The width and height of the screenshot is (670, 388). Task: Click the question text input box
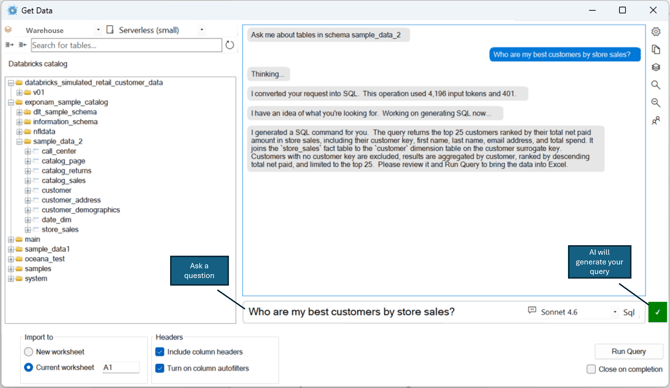coord(385,312)
